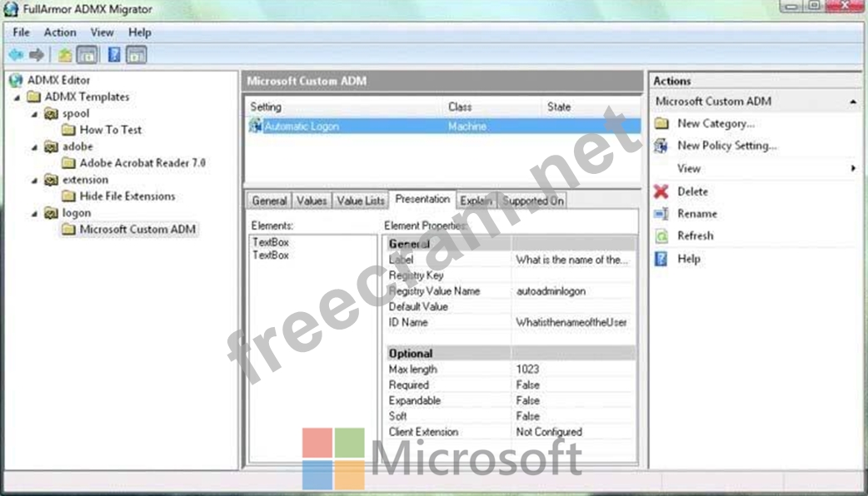This screenshot has height=496, width=868.
Task: Click the ADMX Templates folder icon
Action: tap(34, 97)
